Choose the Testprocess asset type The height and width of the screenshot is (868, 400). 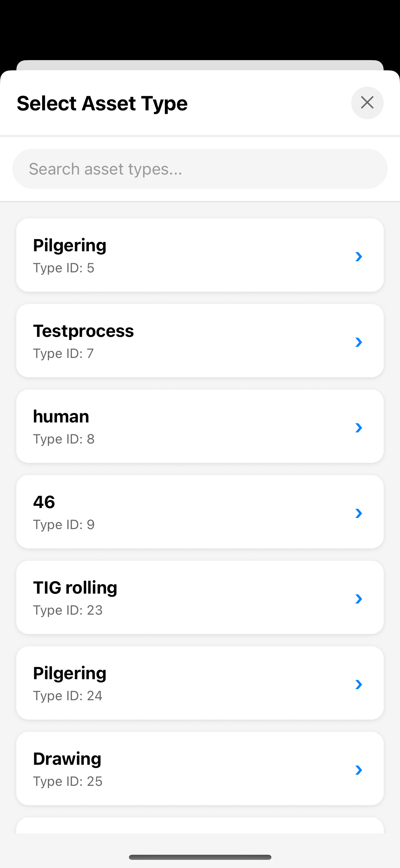tap(170, 341)
